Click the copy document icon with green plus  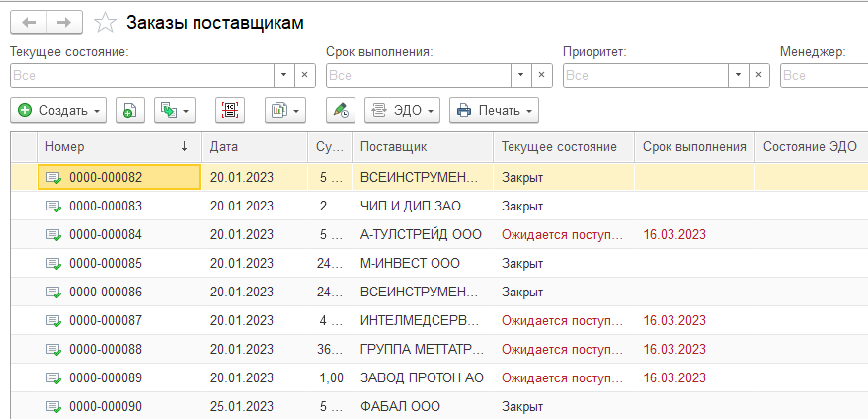point(130,111)
